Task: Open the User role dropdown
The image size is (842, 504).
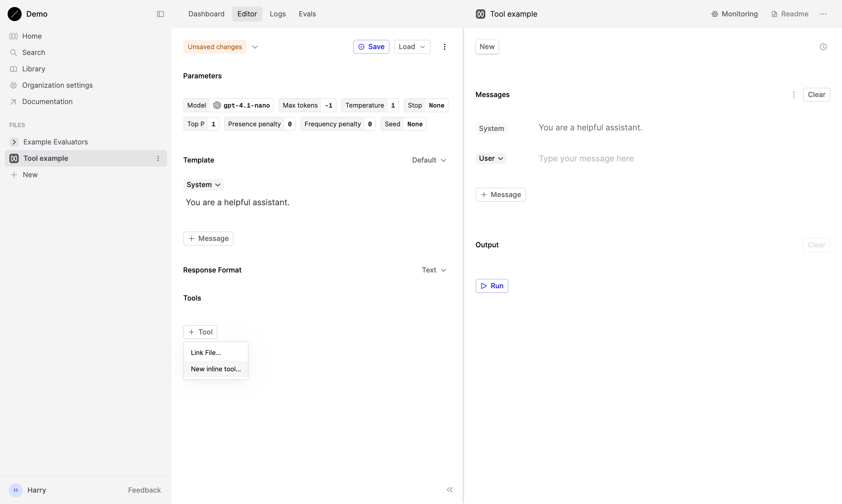Action: pyautogui.click(x=491, y=158)
